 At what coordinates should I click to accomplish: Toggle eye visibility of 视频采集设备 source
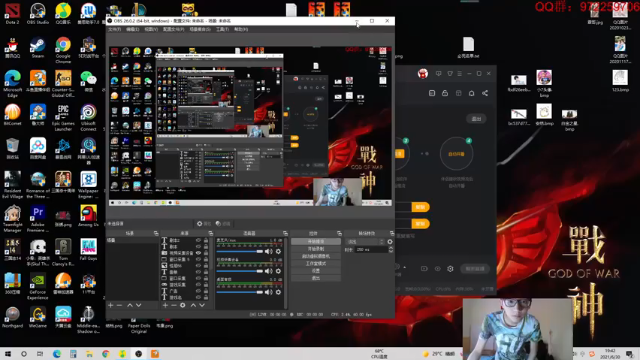198,253
